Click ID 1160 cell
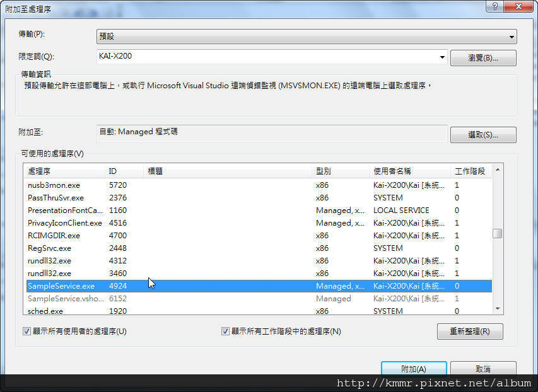Screen dimensions: 538x392 [118, 210]
